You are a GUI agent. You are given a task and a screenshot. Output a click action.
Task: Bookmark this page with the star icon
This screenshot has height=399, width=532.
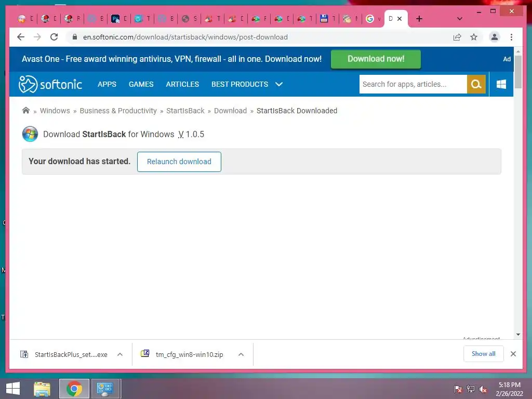click(474, 37)
